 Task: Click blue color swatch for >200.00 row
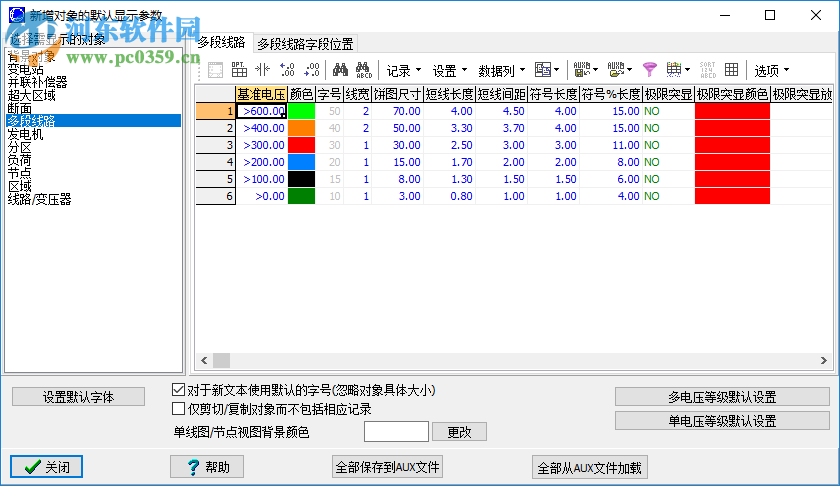point(302,162)
